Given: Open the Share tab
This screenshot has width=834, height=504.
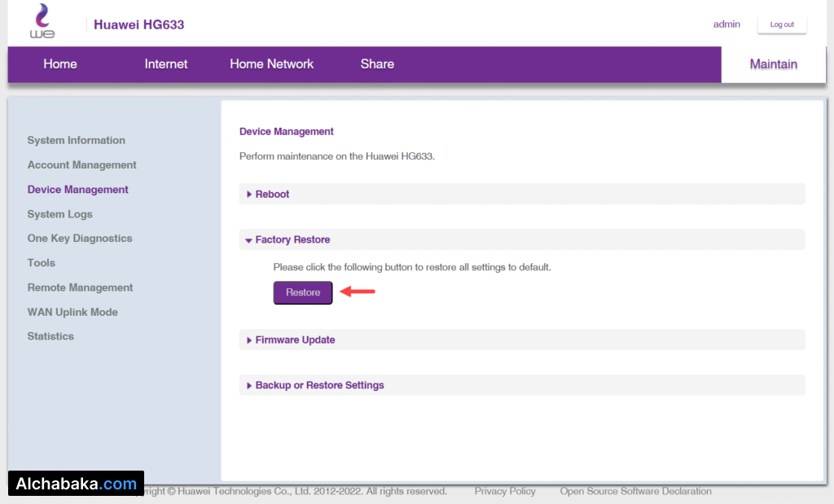Looking at the screenshot, I should (377, 64).
